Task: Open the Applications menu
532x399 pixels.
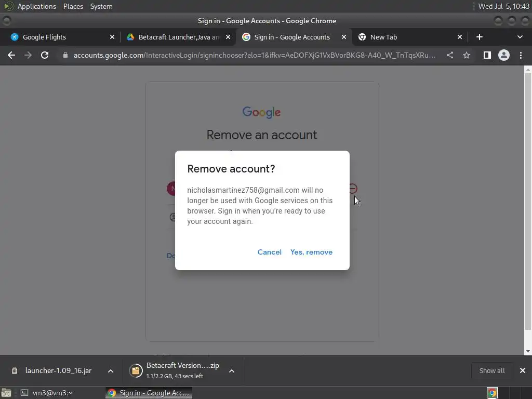Action: 37,6
